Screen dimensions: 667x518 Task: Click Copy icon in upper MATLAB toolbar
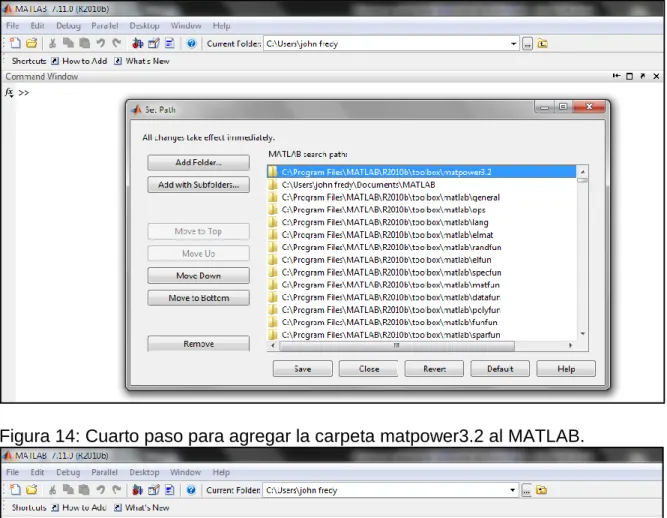(x=68, y=43)
